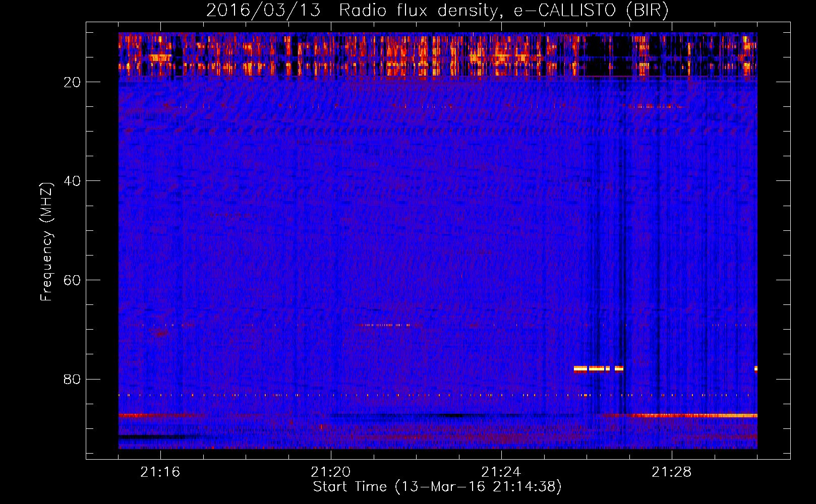Screen dimensions: 816x504
Task: Click the 21:28 time tick label
Action: pyautogui.click(x=671, y=472)
